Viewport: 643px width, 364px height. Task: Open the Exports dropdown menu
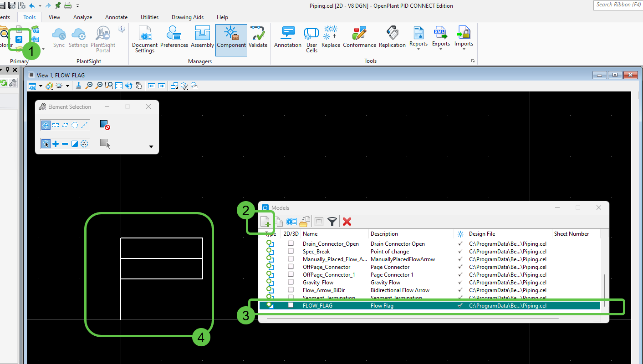tap(441, 38)
